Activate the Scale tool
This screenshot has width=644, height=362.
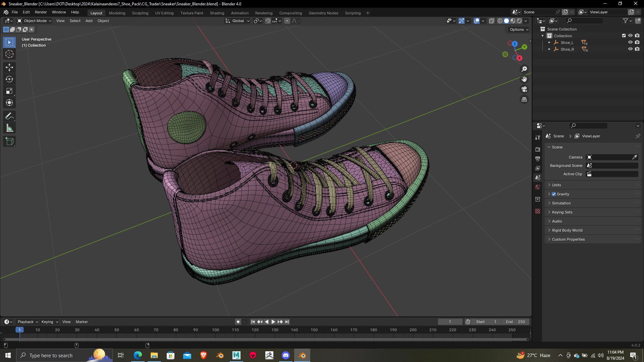click(x=9, y=91)
